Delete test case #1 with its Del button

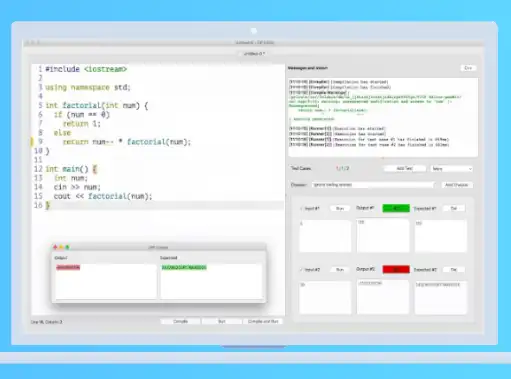tap(454, 209)
